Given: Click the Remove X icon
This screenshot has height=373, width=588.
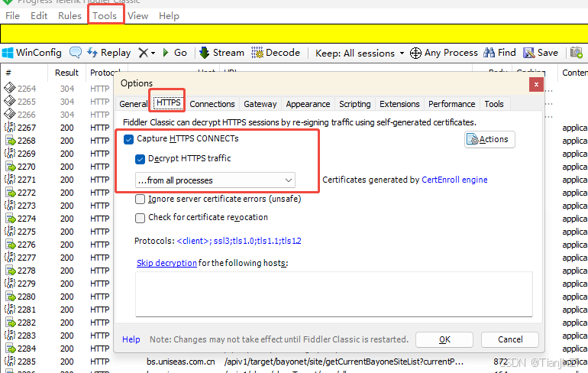Looking at the screenshot, I should coord(144,53).
